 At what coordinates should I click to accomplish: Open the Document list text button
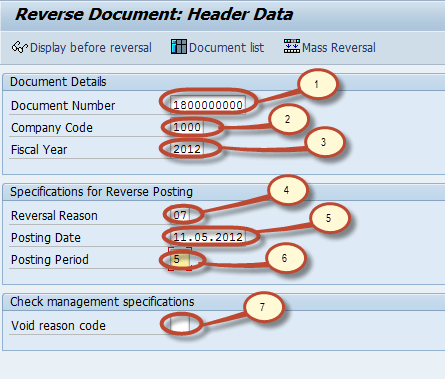[227, 47]
